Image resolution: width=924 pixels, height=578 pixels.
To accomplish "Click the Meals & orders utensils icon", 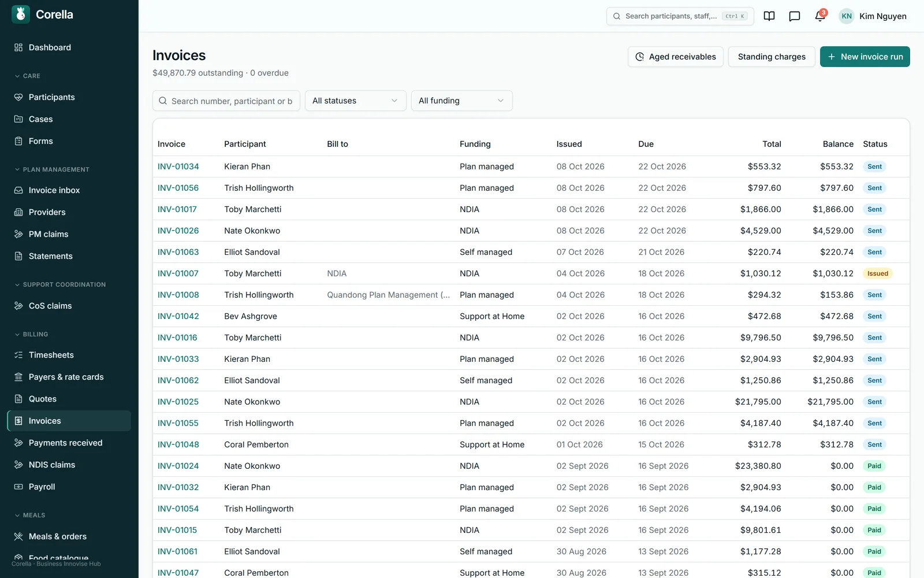I will [x=18, y=536].
